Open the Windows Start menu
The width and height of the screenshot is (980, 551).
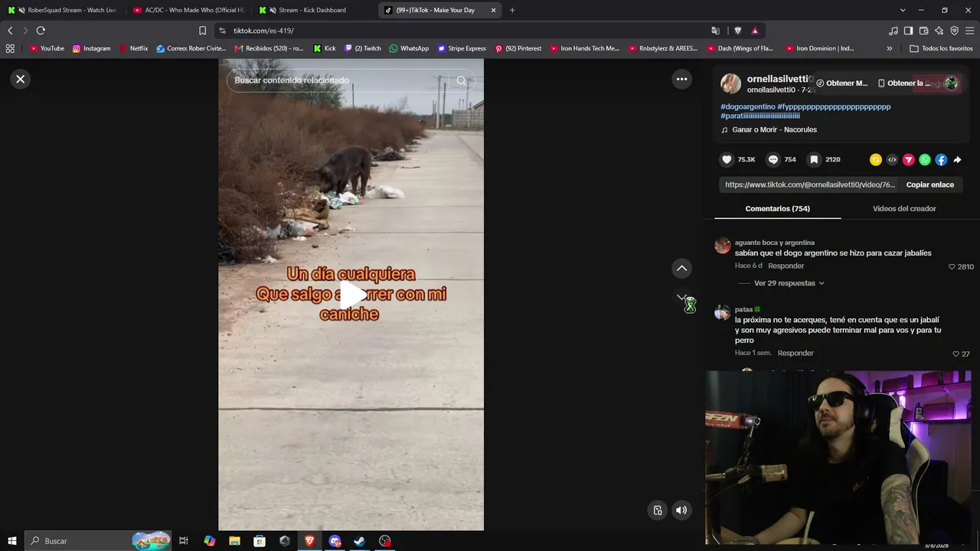click(11, 541)
